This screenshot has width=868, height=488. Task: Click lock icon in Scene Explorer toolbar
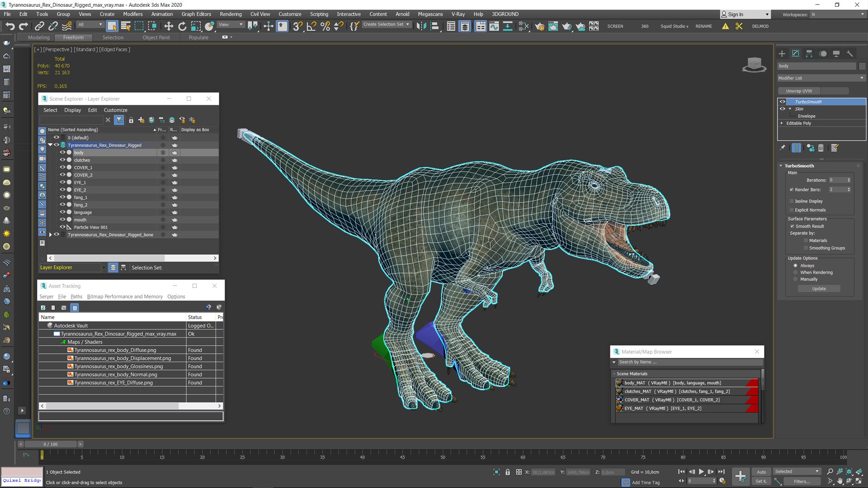[131, 120]
